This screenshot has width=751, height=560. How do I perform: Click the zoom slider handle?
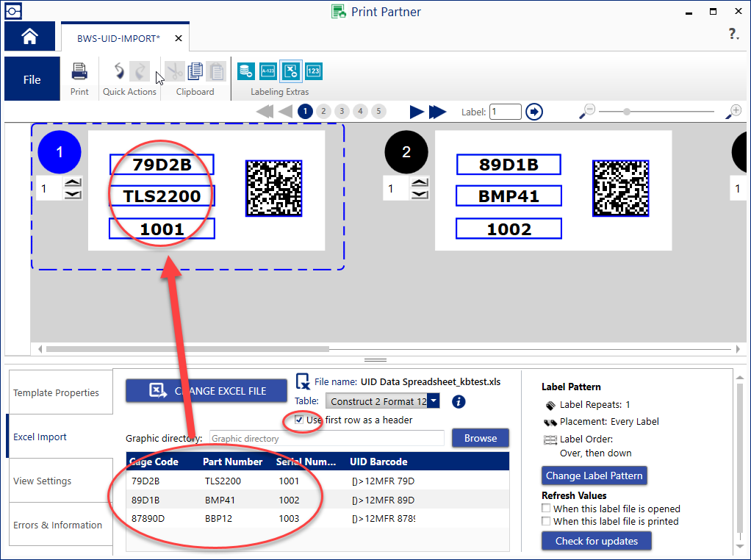[626, 112]
